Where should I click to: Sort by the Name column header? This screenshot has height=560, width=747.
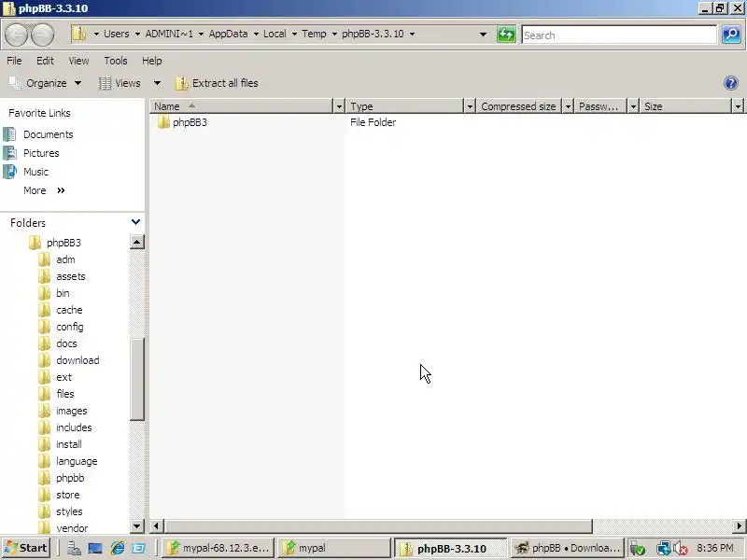242,106
